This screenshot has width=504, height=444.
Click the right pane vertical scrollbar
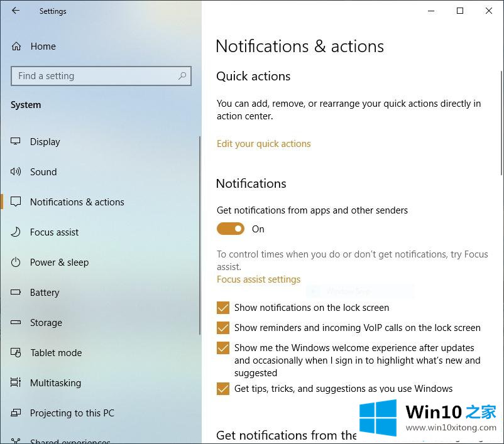click(501, 123)
